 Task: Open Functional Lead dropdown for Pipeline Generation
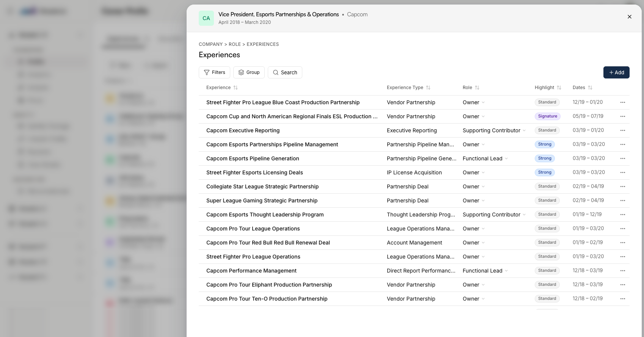485,158
